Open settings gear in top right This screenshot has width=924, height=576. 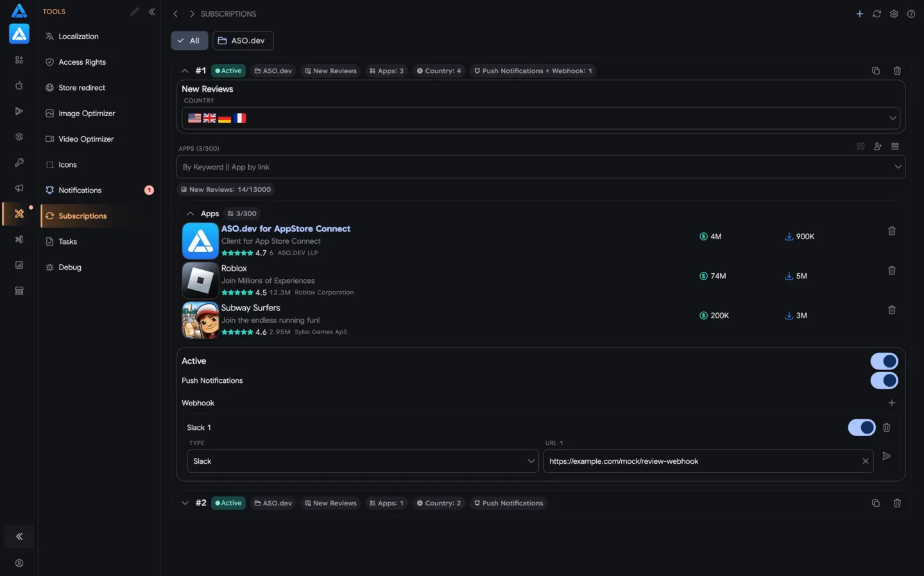click(x=894, y=13)
